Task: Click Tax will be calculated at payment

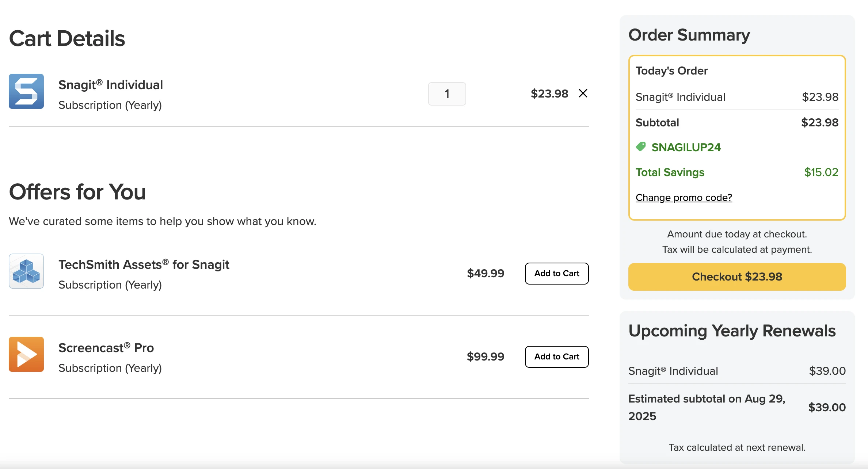Action: coord(737,249)
